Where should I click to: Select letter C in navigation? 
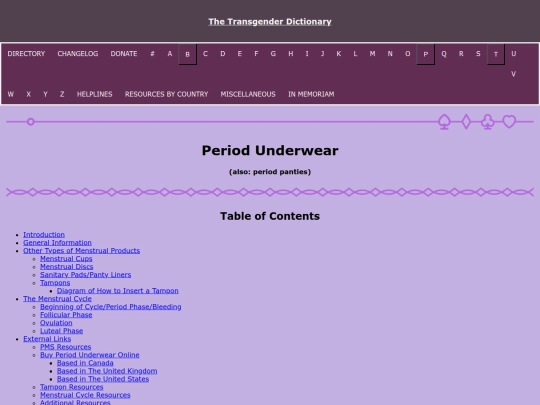pos(205,54)
